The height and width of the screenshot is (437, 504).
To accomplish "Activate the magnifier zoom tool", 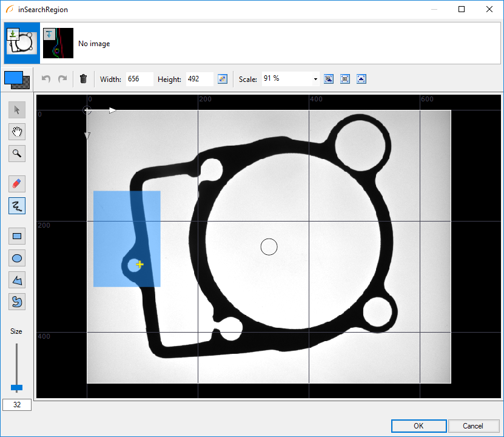I will tap(17, 154).
